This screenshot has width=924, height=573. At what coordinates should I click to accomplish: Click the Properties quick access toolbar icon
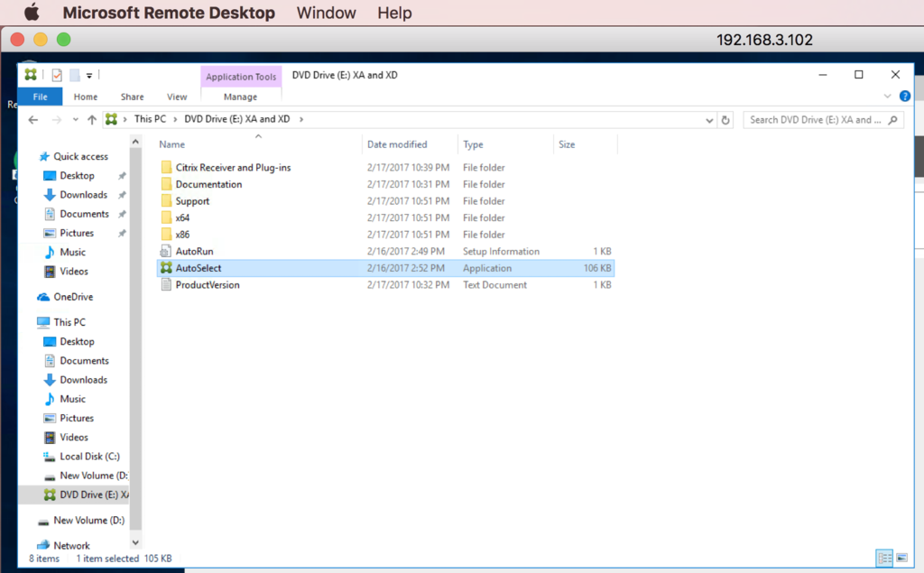57,75
